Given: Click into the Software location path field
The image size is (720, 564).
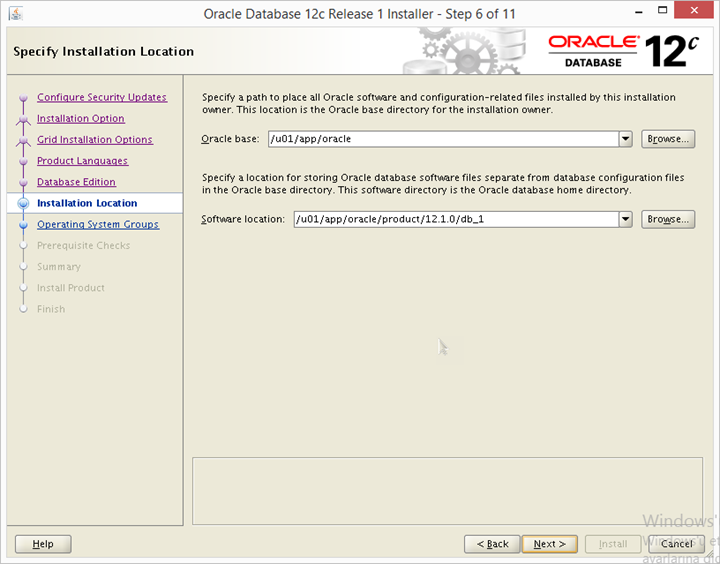Looking at the screenshot, I should point(456,219).
